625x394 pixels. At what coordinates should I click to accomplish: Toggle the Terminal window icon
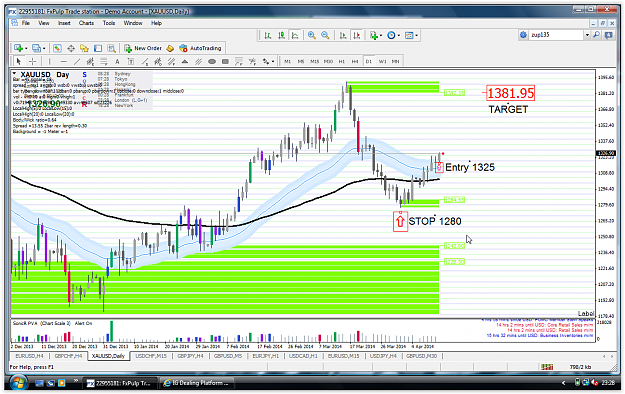(x=98, y=48)
